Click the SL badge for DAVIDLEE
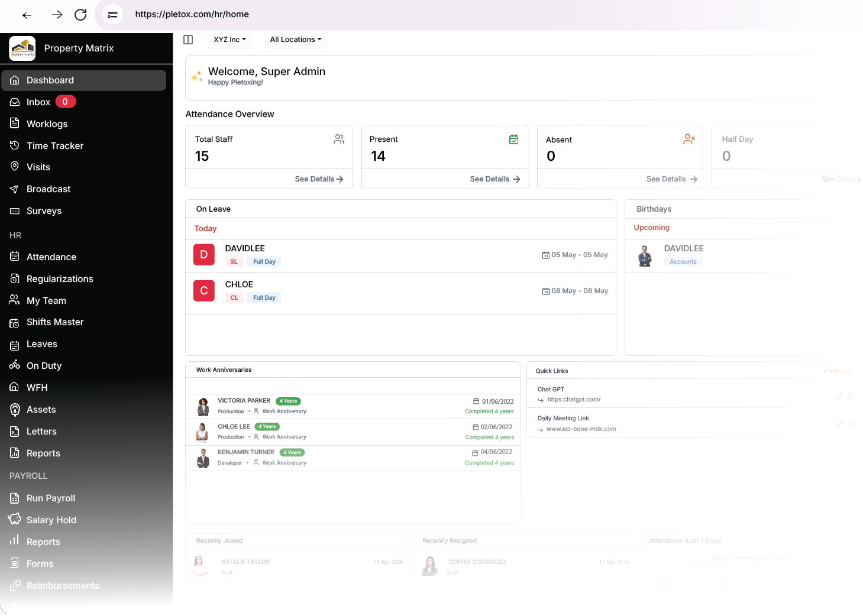The image size is (863, 616). pyautogui.click(x=234, y=262)
